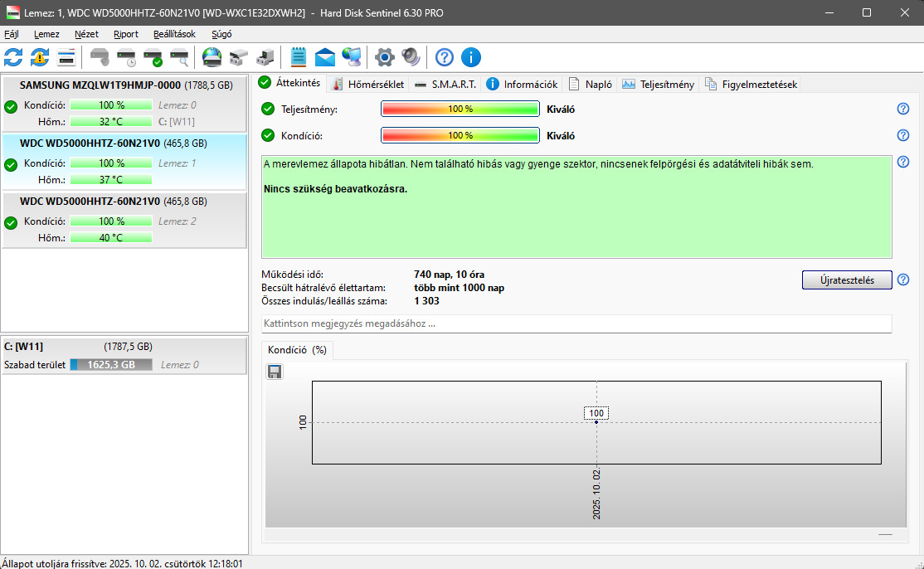Click the Újratesztelés button
Screen dimensions: 924x569
(847, 280)
